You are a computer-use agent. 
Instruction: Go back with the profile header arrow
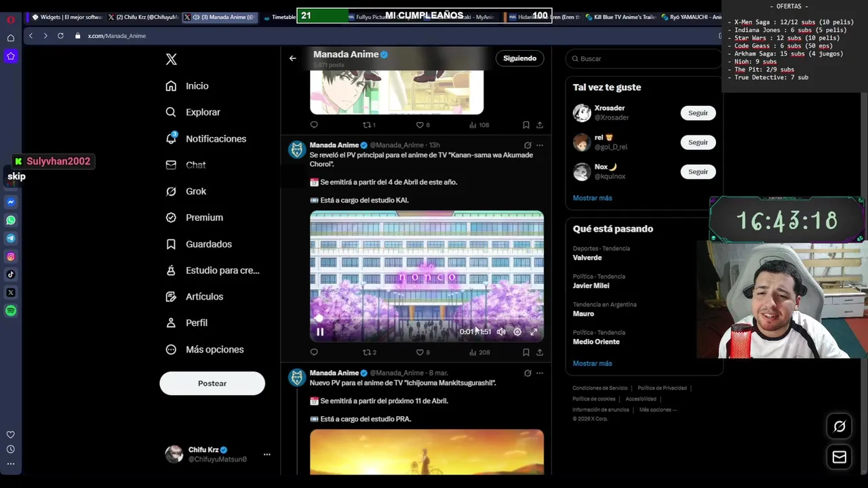[293, 58]
